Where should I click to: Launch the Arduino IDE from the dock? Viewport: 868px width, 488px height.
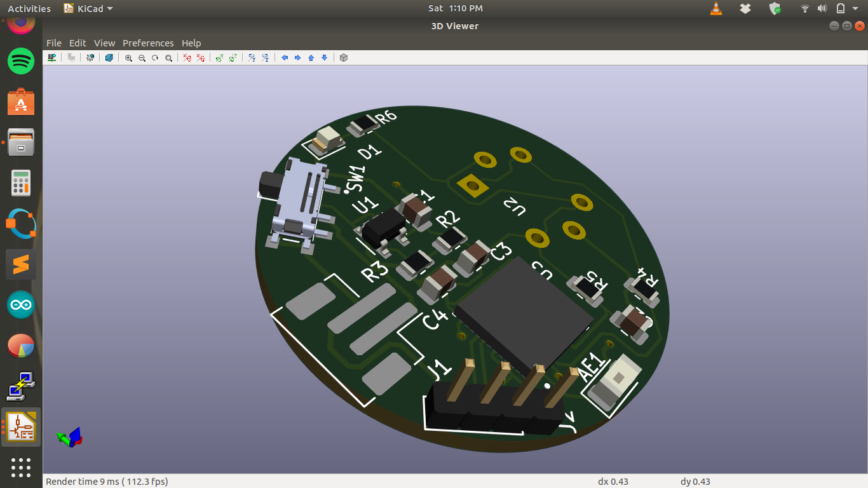tap(21, 305)
